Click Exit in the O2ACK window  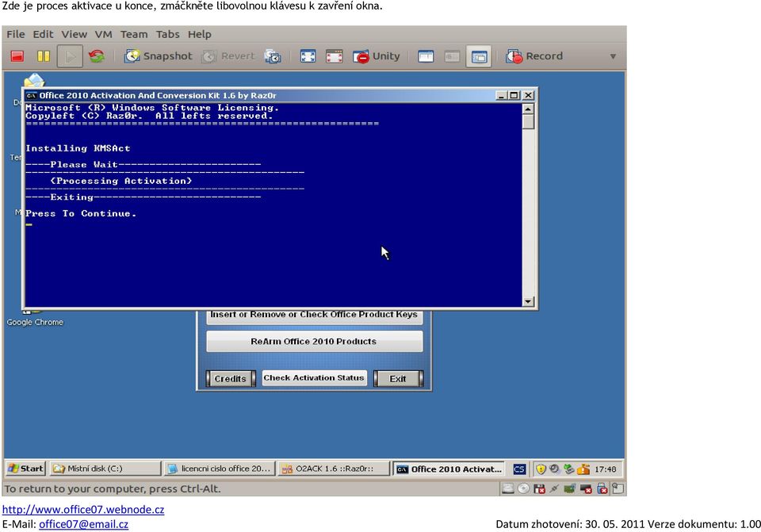[398, 379]
